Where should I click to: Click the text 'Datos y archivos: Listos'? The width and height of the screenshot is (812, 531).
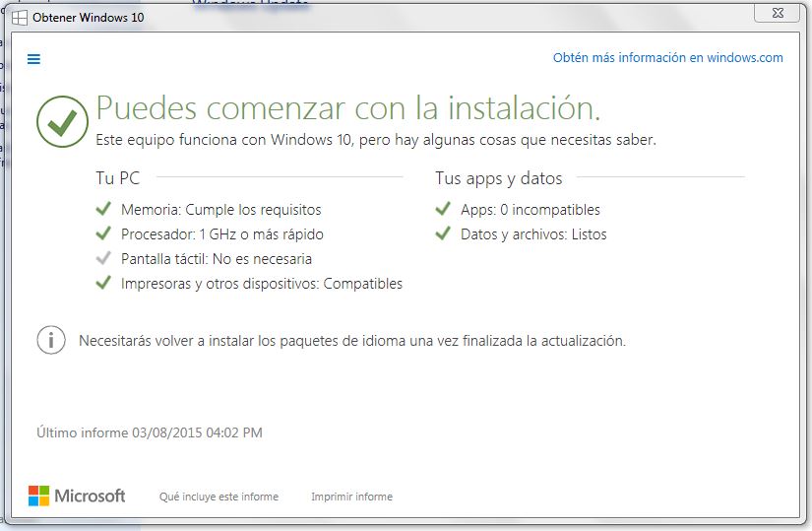(533, 234)
